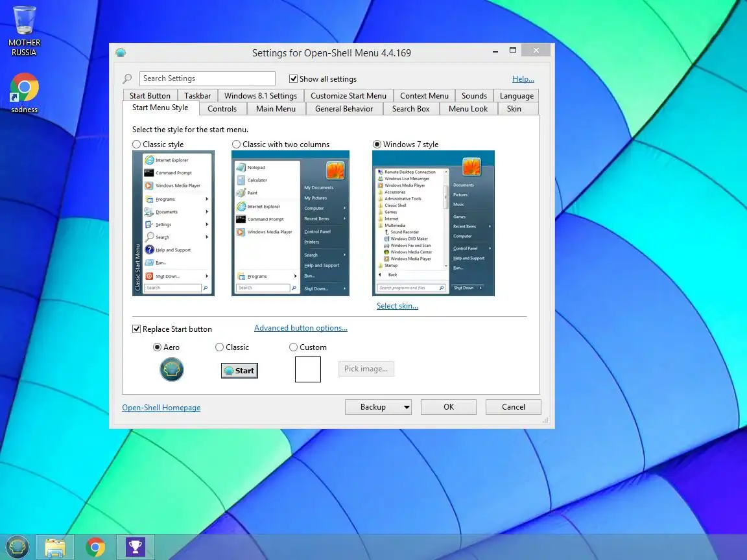Switch to the Sounds tab

(474, 96)
